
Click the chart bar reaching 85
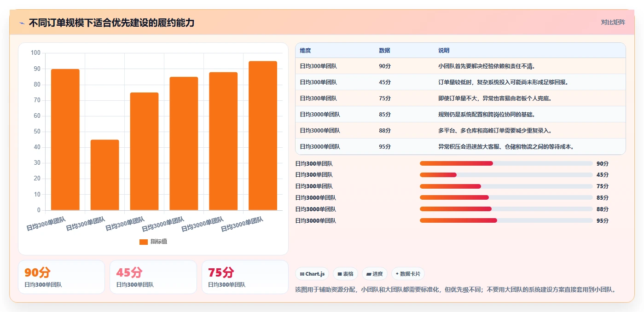click(184, 144)
